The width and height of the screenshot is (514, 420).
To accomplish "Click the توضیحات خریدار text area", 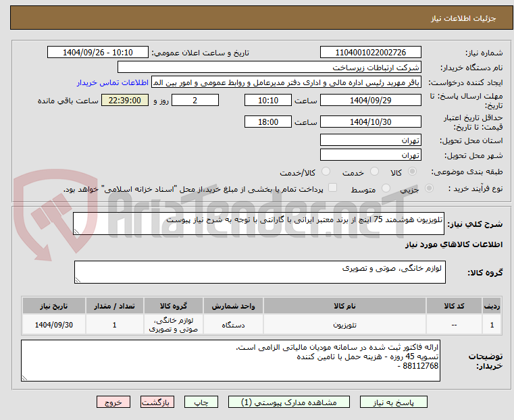I will pos(230,361).
